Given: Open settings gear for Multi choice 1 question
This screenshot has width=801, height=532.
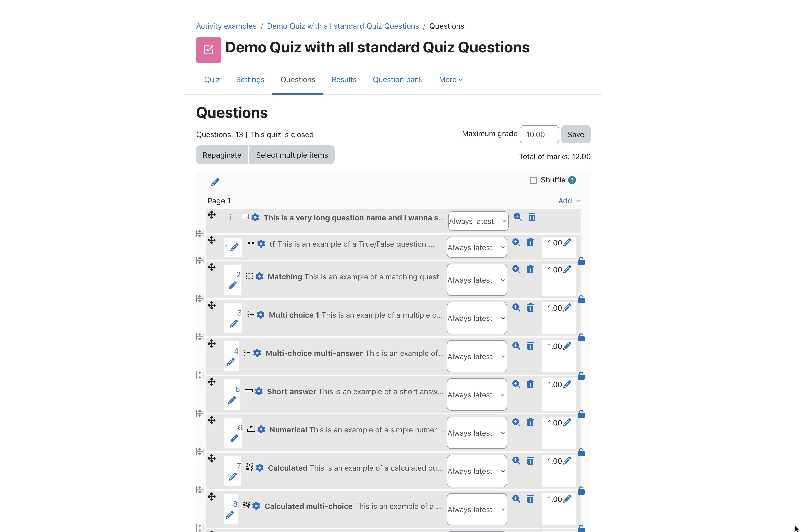Looking at the screenshot, I should 260,315.
